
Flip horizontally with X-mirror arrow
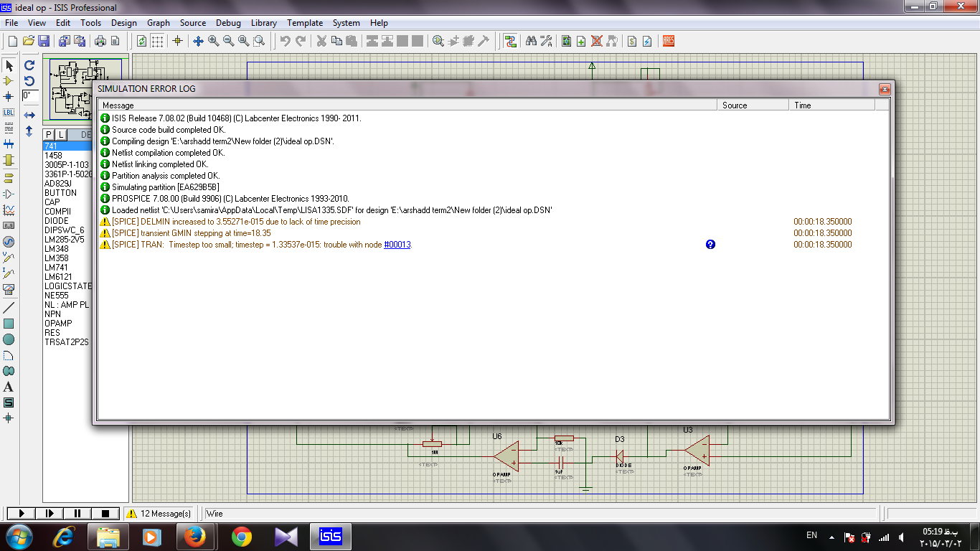click(x=29, y=115)
